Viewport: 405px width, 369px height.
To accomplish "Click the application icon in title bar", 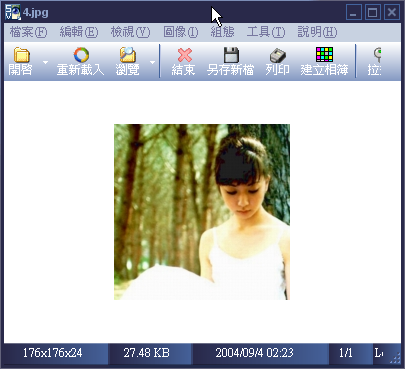I will coord(13,13).
